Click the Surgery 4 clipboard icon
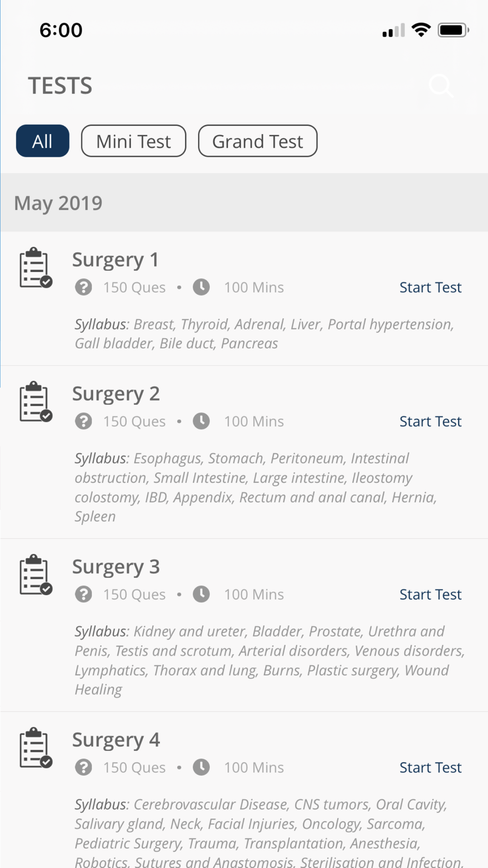The image size is (488, 868). tap(35, 748)
